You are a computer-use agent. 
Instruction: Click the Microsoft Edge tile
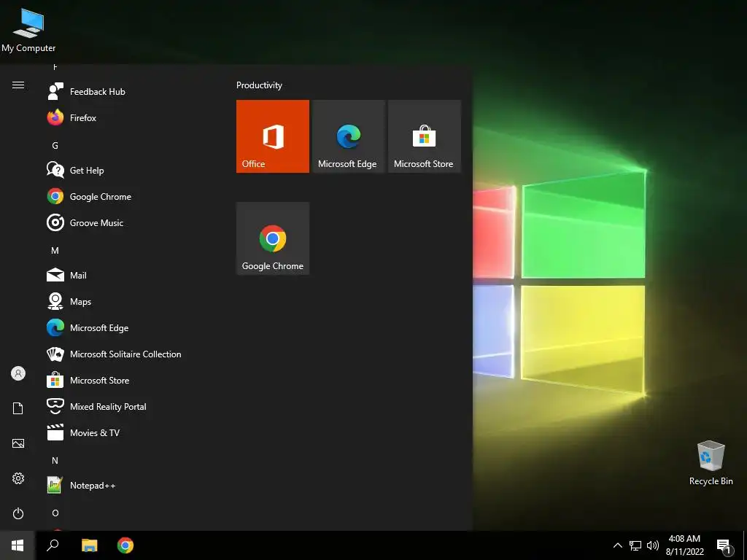point(348,136)
